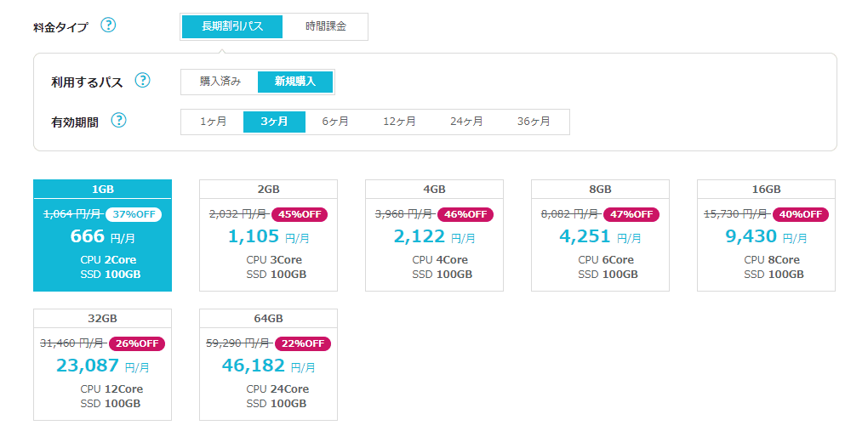868x431 pixels.
Task: Select 新規購入 pass option
Action: click(295, 82)
